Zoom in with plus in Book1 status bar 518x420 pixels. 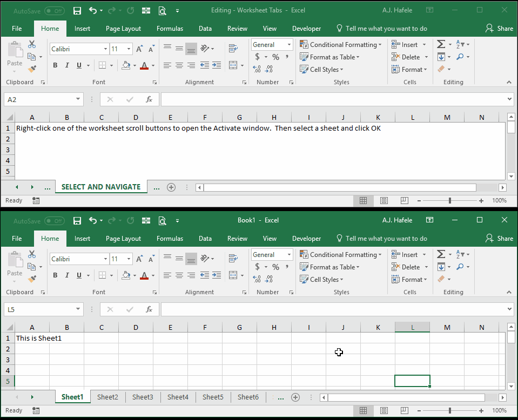click(481, 411)
